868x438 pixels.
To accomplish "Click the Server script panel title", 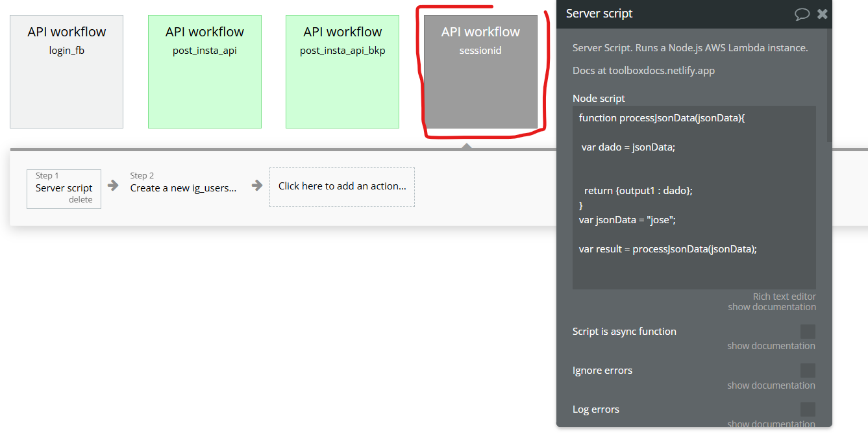I will pos(599,14).
